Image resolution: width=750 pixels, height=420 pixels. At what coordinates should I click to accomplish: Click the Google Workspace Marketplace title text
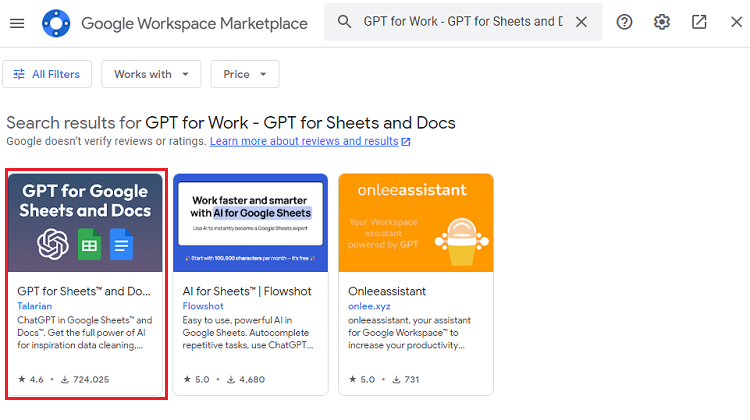pyautogui.click(x=194, y=23)
